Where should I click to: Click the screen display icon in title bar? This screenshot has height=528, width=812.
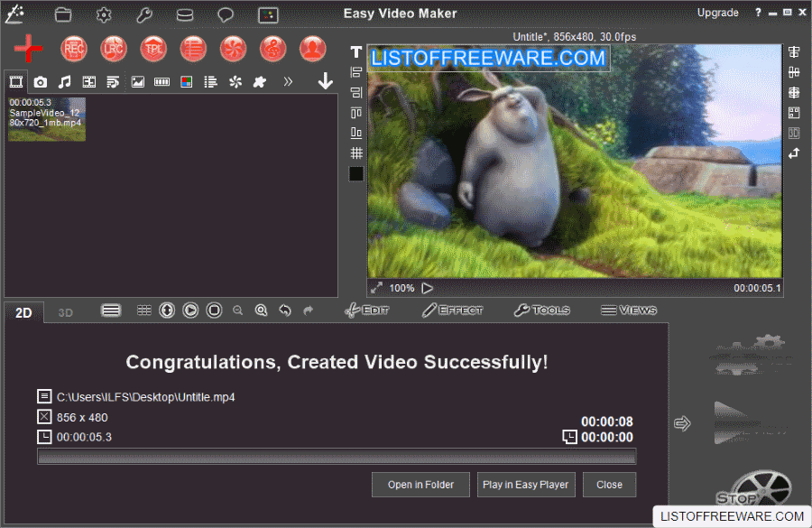coord(268,14)
